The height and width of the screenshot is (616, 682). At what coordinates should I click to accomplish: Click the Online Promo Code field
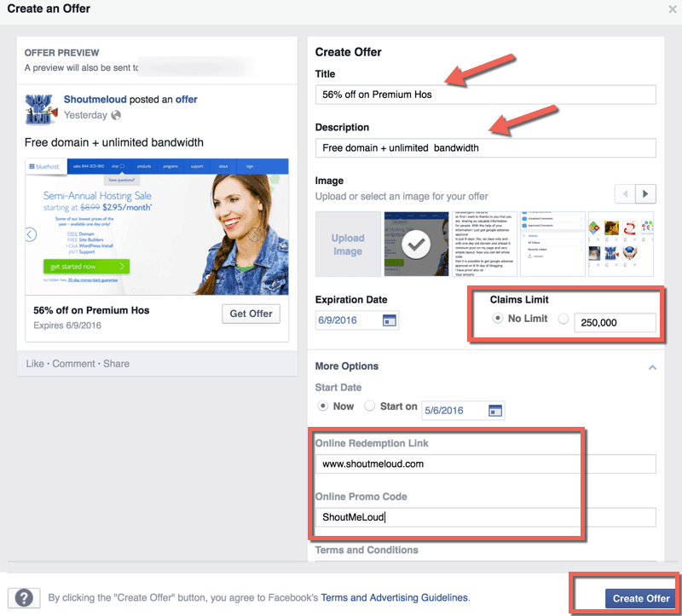pyautogui.click(x=426, y=517)
